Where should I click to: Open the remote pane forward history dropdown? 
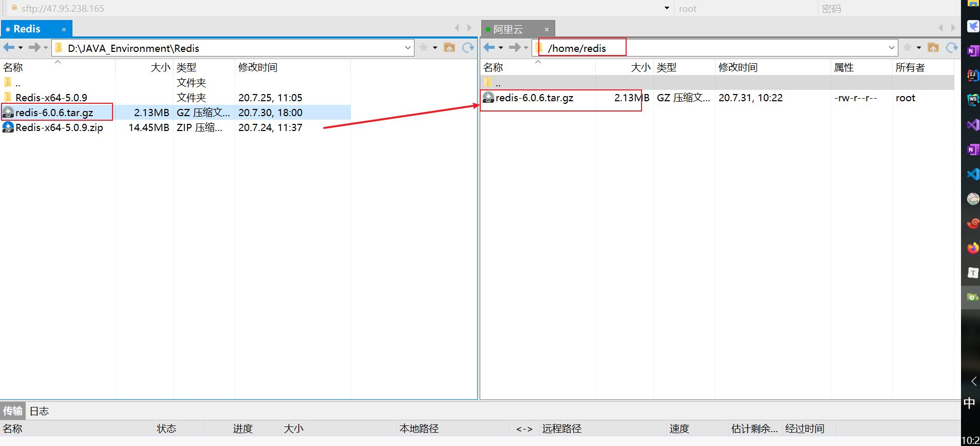point(526,48)
